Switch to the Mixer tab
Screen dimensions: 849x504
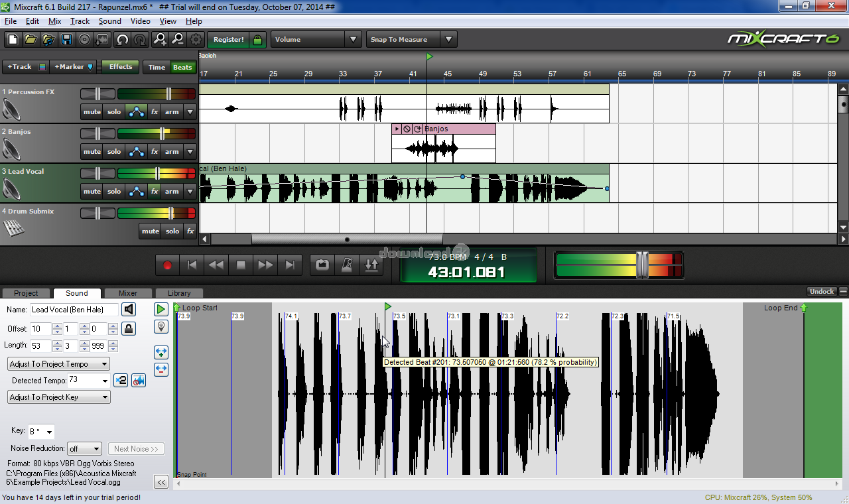click(x=128, y=293)
